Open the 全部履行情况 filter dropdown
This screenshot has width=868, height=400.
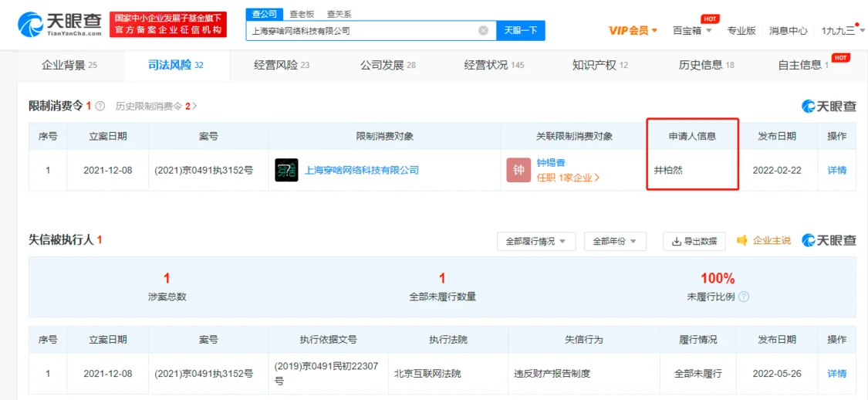536,241
